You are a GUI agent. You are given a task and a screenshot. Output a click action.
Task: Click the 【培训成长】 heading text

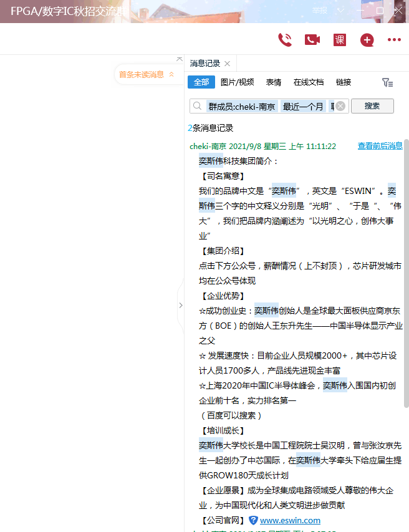pos(223,430)
